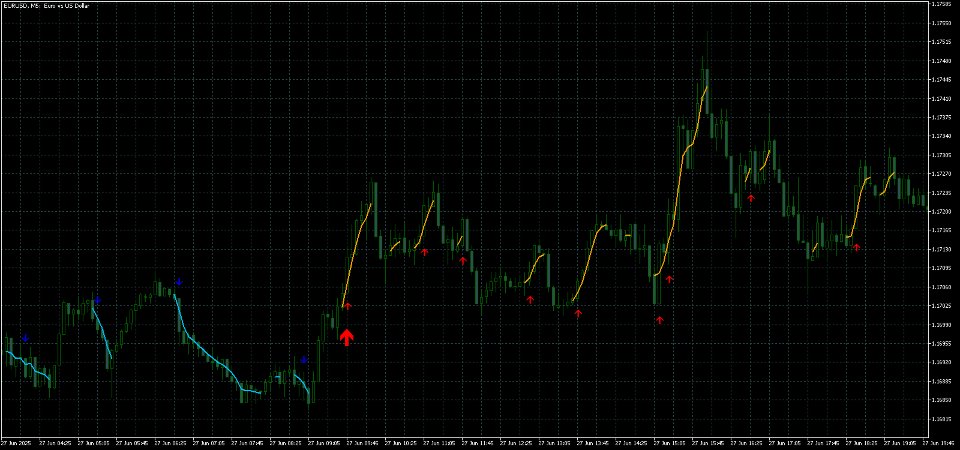Click the '27 Jun 13:05' time axis label
Viewport: 960px width, 450px height.
554,441
